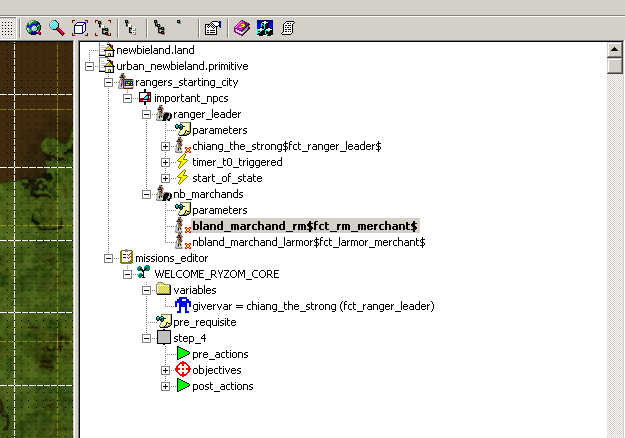
Task: Select nbland_marchand_larmor merchant entry
Action: 308,242
